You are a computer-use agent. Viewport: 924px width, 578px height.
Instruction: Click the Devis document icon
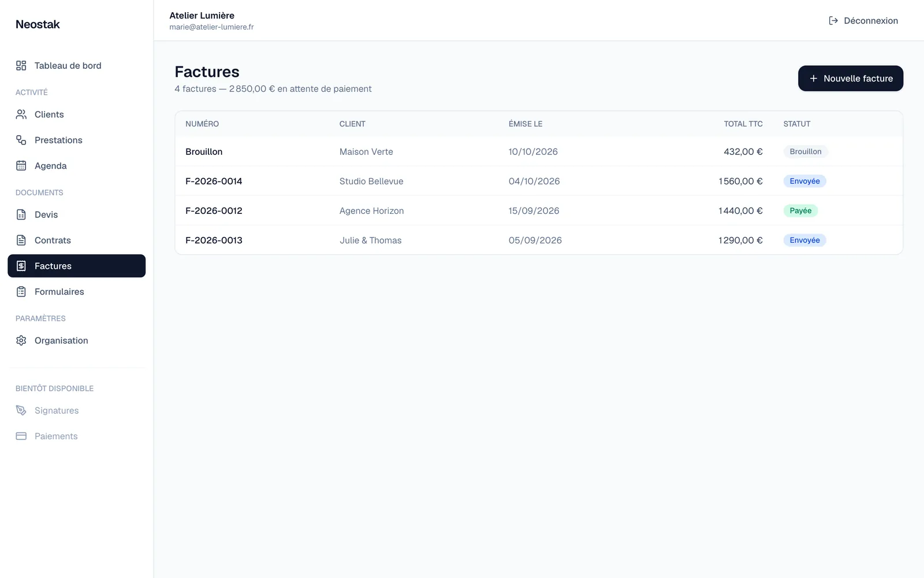click(x=21, y=214)
